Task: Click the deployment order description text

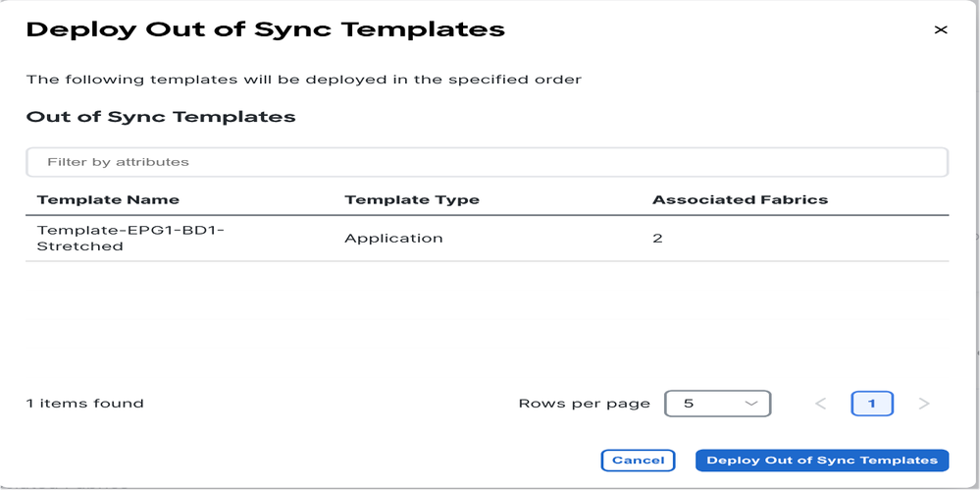Action: (x=304, y=81)
